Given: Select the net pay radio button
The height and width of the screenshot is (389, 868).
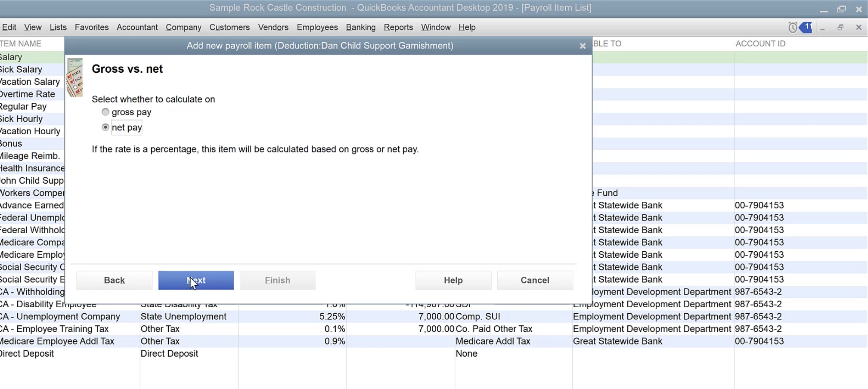Looking at the screenshot, I should tap(105, 127).
